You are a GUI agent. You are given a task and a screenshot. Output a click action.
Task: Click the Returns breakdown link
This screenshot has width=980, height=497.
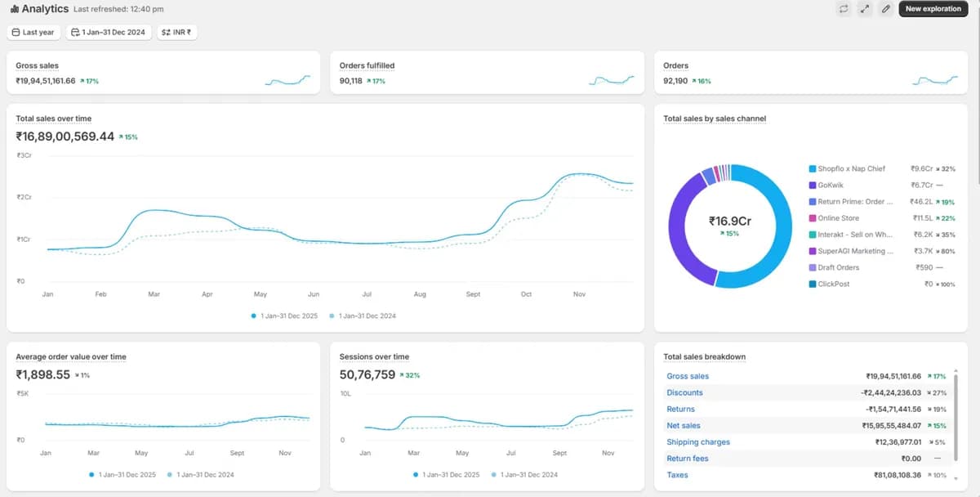tap(680, 409)
